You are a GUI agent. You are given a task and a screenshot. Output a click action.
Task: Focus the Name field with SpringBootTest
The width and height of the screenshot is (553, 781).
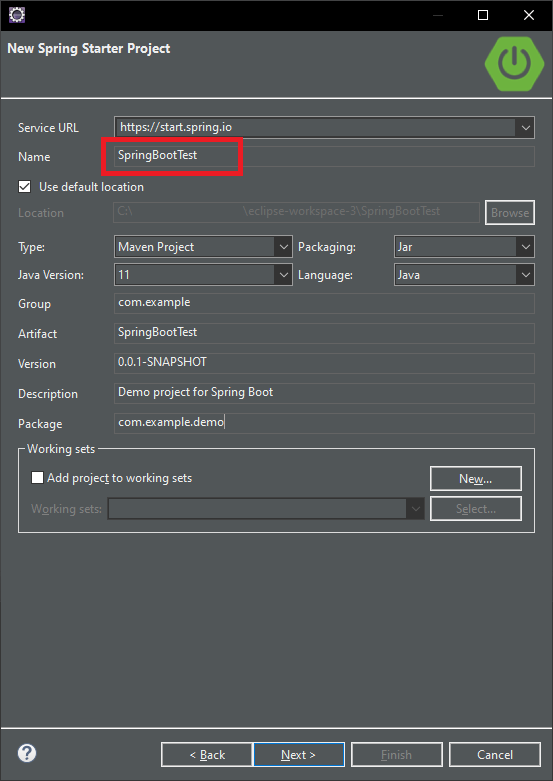pos(324,156)
